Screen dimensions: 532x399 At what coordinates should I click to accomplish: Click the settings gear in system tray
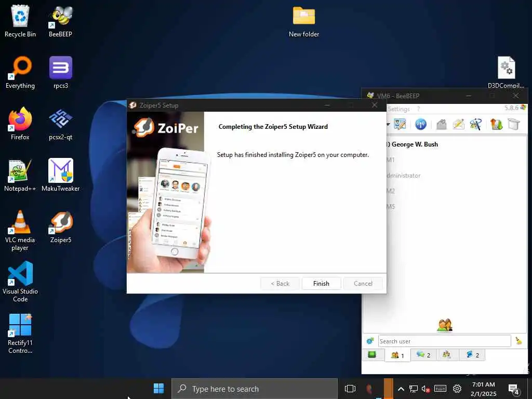coord(457,389)
